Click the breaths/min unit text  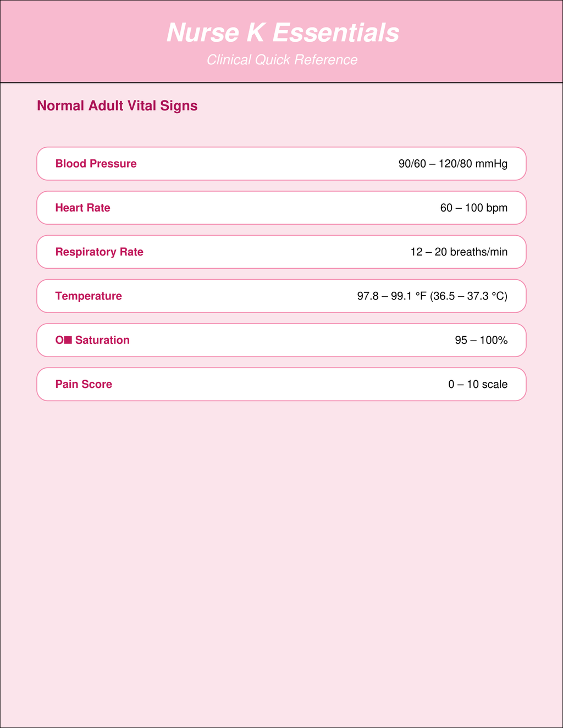(478, 252)
